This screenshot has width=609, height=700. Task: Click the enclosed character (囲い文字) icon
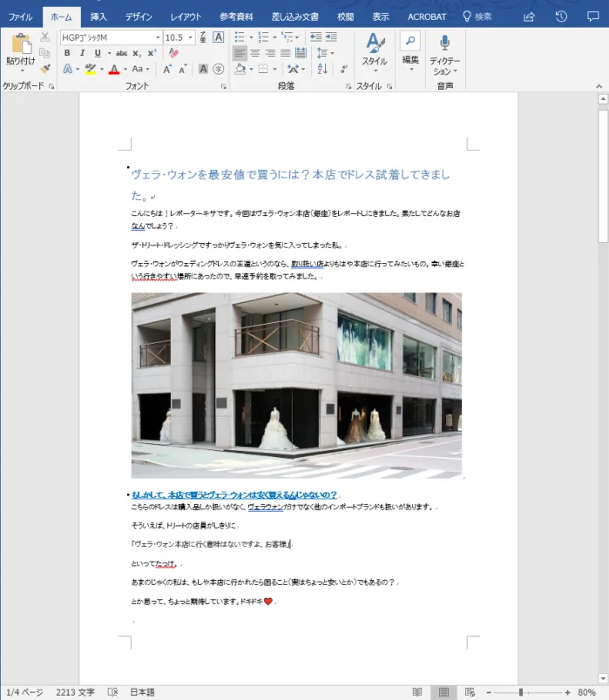pyautogui.click(x=219, y=69)
